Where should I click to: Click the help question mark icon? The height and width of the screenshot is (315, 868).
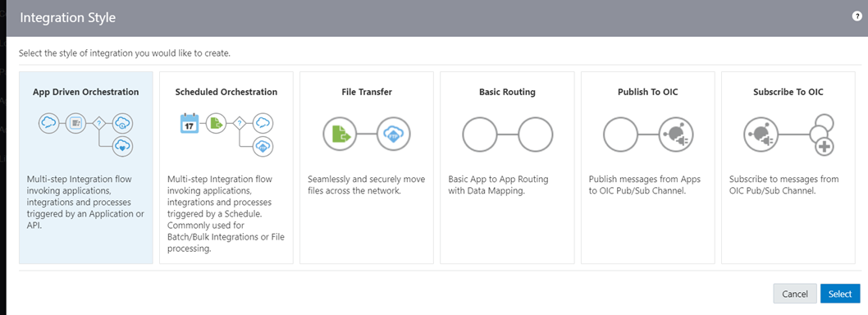click(x=857, y=16)
